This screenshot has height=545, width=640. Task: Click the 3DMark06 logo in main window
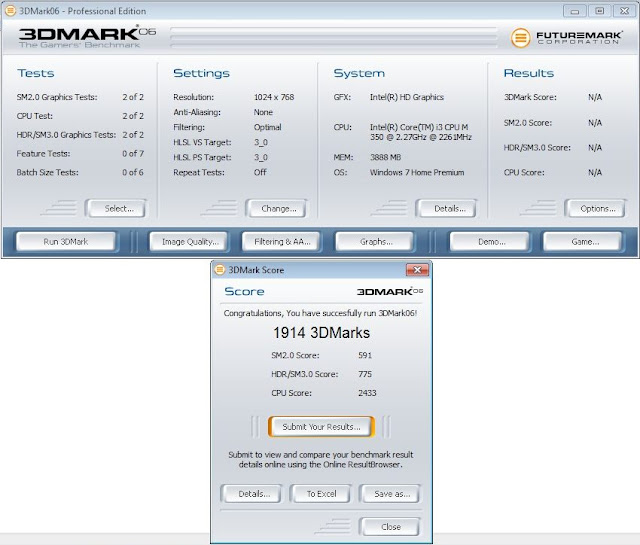pyautogui.click(x=87, y=36)
